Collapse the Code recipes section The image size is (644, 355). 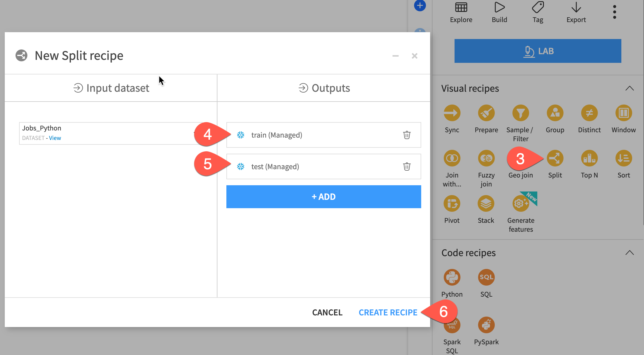point(629,253)
